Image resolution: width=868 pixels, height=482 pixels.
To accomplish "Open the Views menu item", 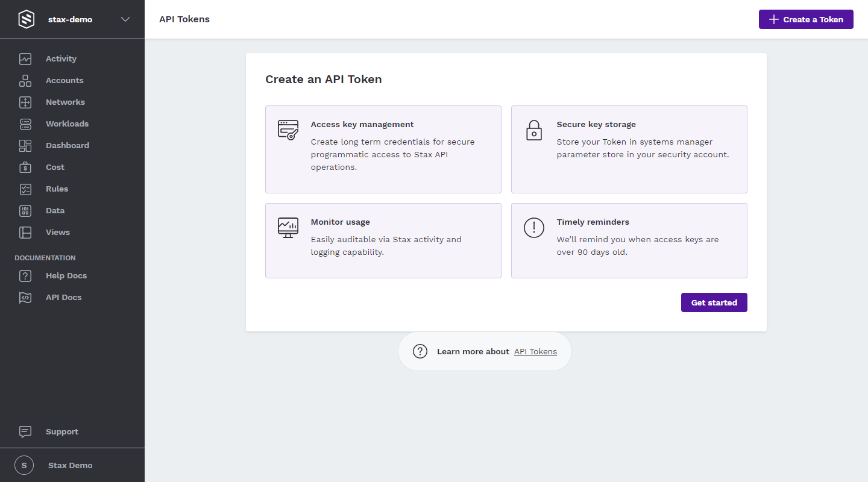I will pos(58,233).
